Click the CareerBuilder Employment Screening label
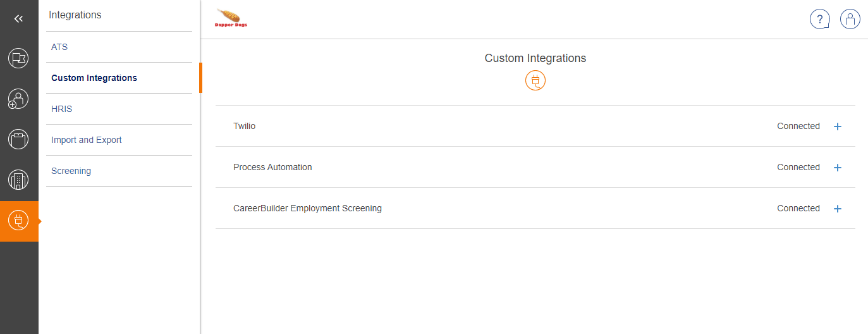The height and width of the screenshot is (334, 868). [x=307, y=208]
